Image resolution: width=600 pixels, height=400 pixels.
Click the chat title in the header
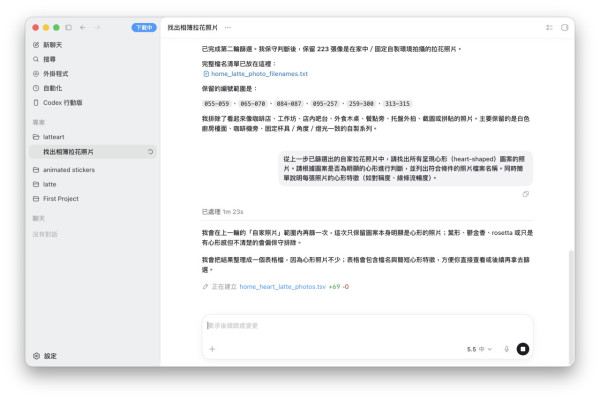pyautogui.click(x=192, y=28)
